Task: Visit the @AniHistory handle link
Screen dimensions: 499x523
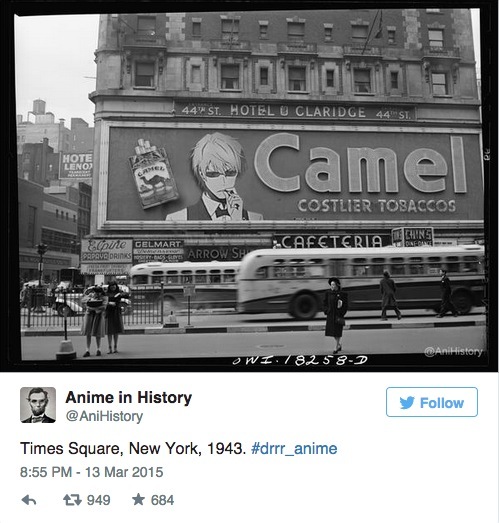Action: [104, 416]
